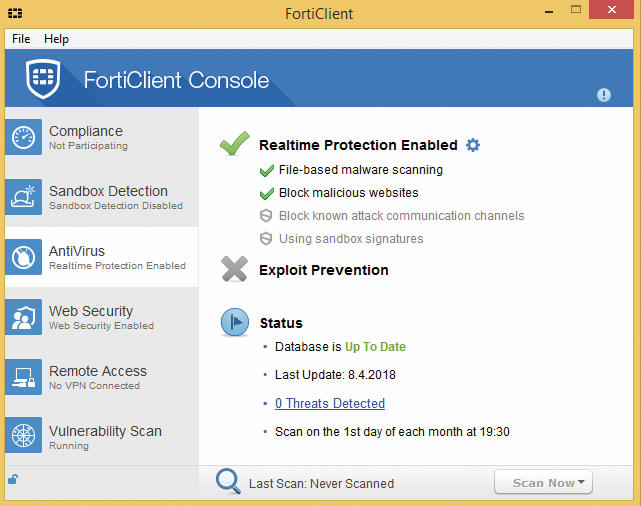Image resolution: width=641 pixels, height=506 pixels.
Task: Click the unlock settings padlock icon
Action: [13, 479]
